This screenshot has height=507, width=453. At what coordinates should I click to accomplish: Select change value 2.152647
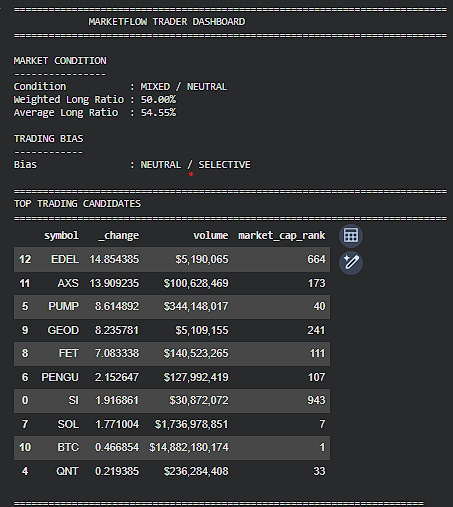(117, 377)
